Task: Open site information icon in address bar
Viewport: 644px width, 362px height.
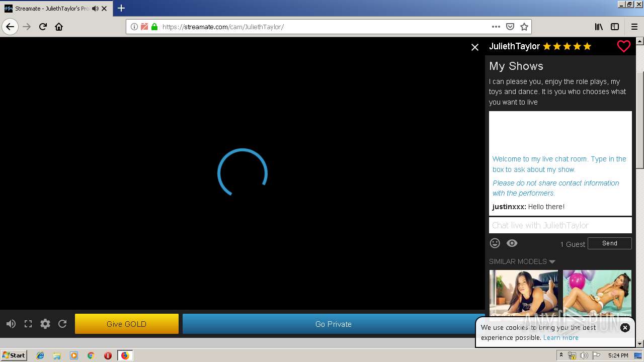Action: pyautogui.click(x=134, y=27)
